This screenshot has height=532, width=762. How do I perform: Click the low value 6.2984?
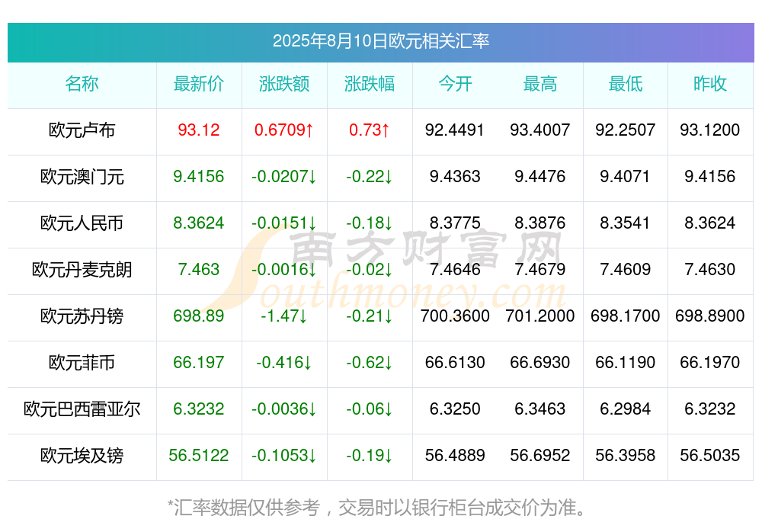coord(626,409)
